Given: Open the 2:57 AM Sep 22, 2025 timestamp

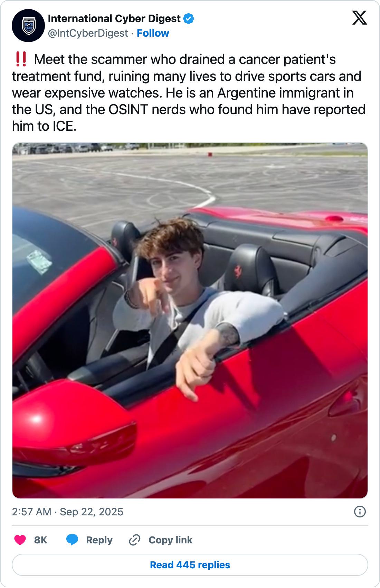Looking at the screenshot, I should tap(68, 512).
